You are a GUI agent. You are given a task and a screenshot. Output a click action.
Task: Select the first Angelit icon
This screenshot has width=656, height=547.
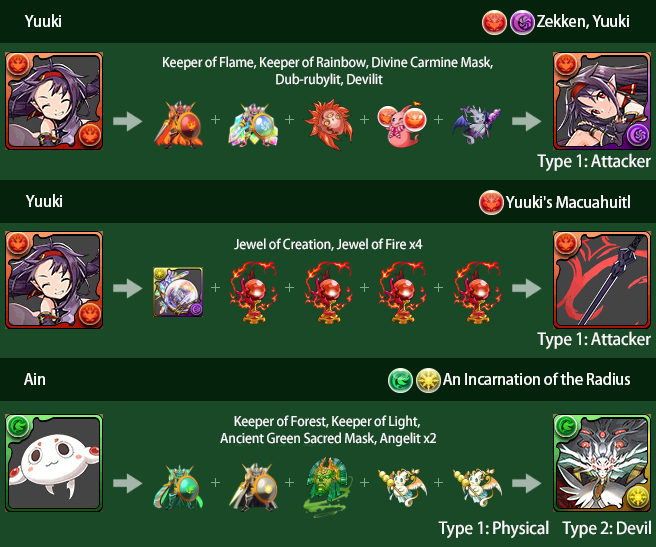402,487
